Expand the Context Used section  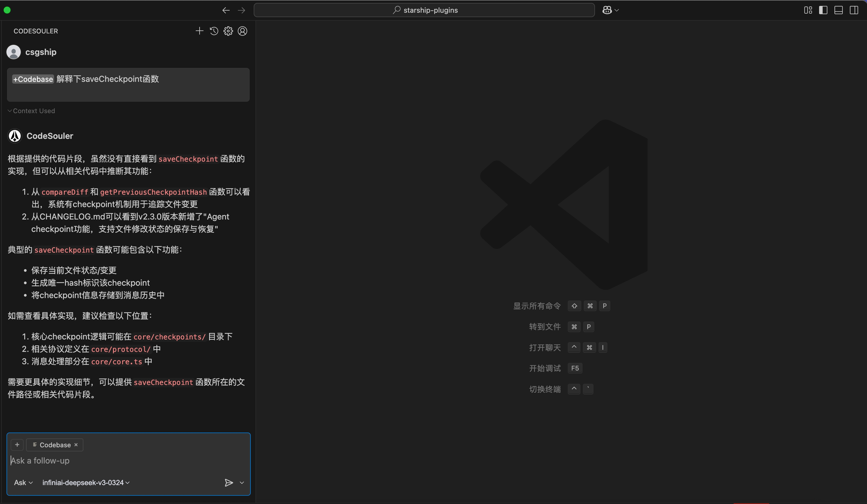[x=31, y=111]
